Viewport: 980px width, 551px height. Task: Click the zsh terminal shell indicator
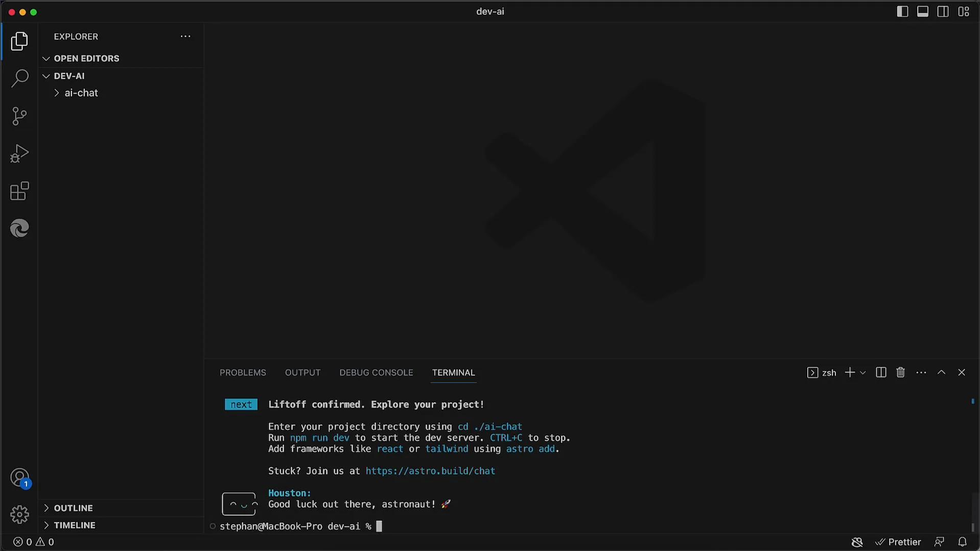pyautogui.click(x=822, y=373)
